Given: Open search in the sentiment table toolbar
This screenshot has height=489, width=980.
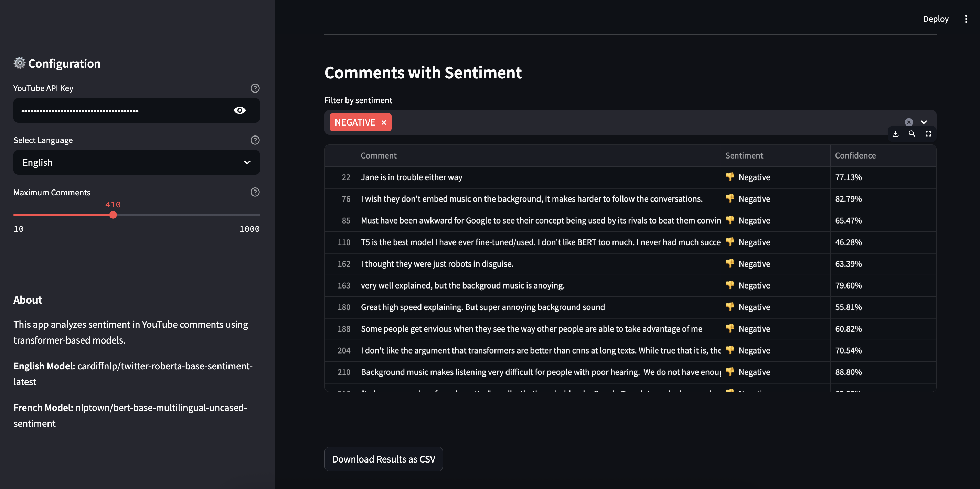Looking at the screenshot, I should click(x=912, y=133).
